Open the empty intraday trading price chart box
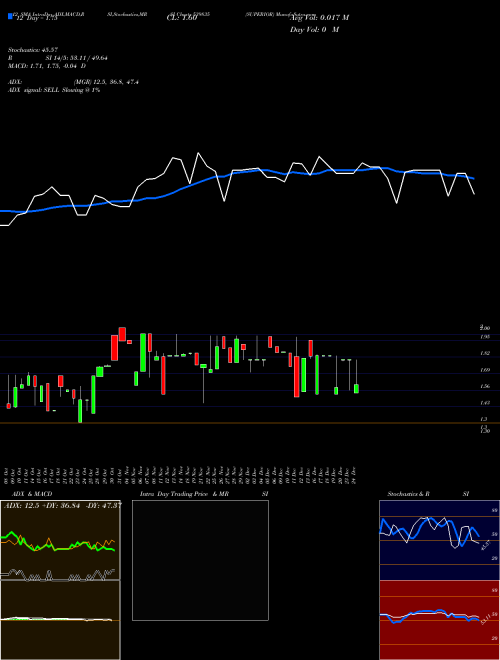 tap(200, 560)
